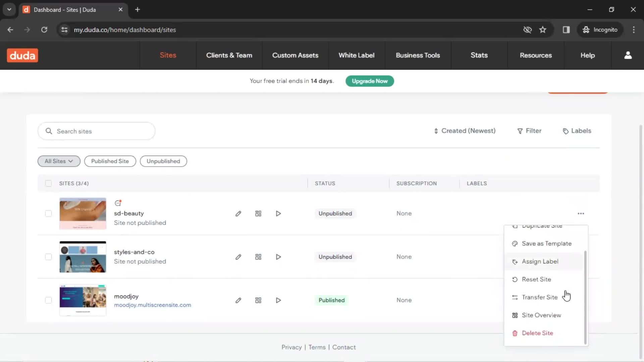Image resolution: width=644 pixels, height=362 pixels.
Task: Click the moodjoy site thumbnail
Action: click(x=83, y=300)
